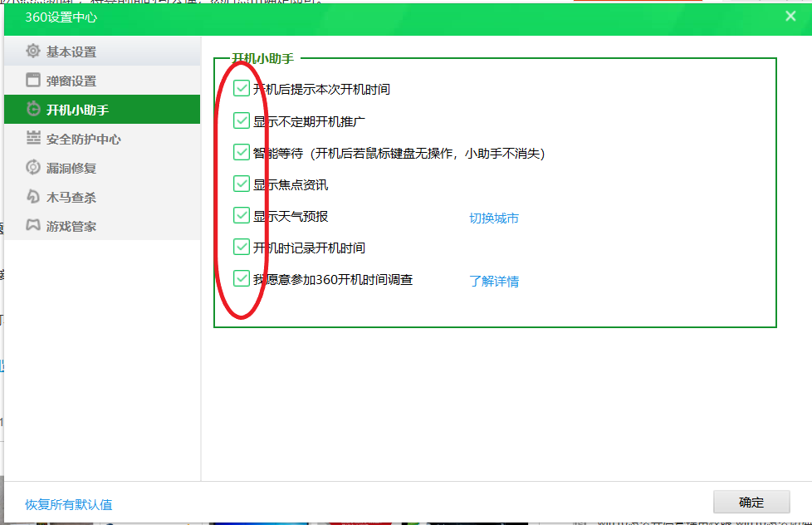The image size is (812, 525).
Task: Click the gear icon beside 基本设置
Action: click(33, 52)
